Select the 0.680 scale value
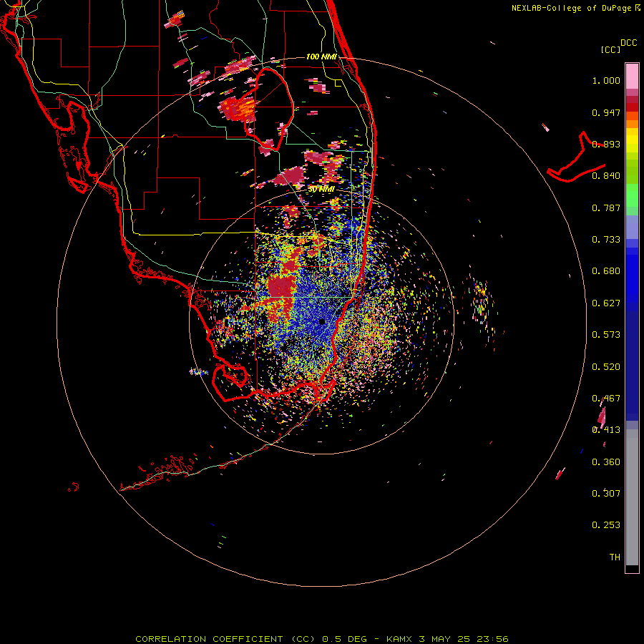The image size is (644, 644). 606,271
